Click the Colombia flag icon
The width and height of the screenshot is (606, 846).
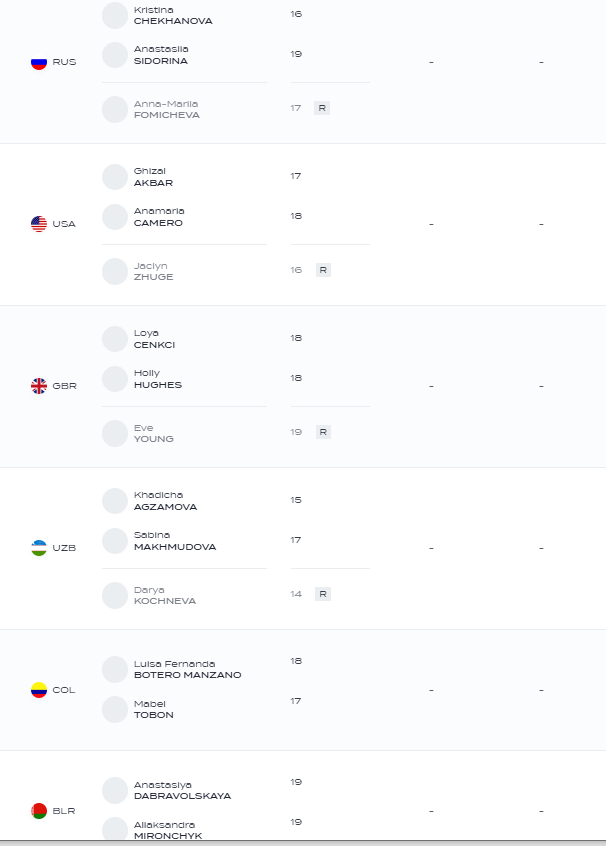point(39,690)
